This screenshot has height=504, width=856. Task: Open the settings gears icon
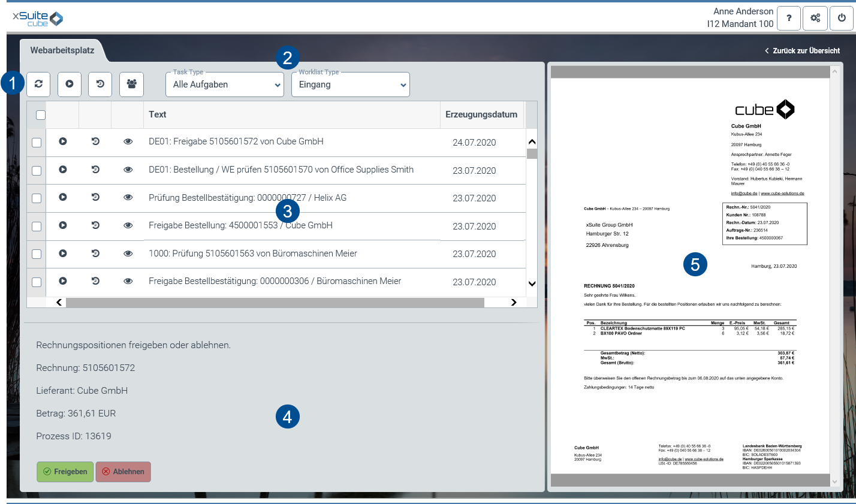[815, 18]
